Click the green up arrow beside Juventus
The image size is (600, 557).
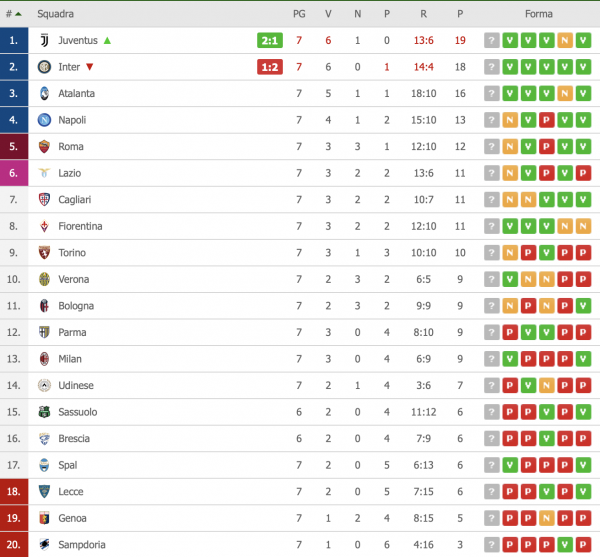107,41
